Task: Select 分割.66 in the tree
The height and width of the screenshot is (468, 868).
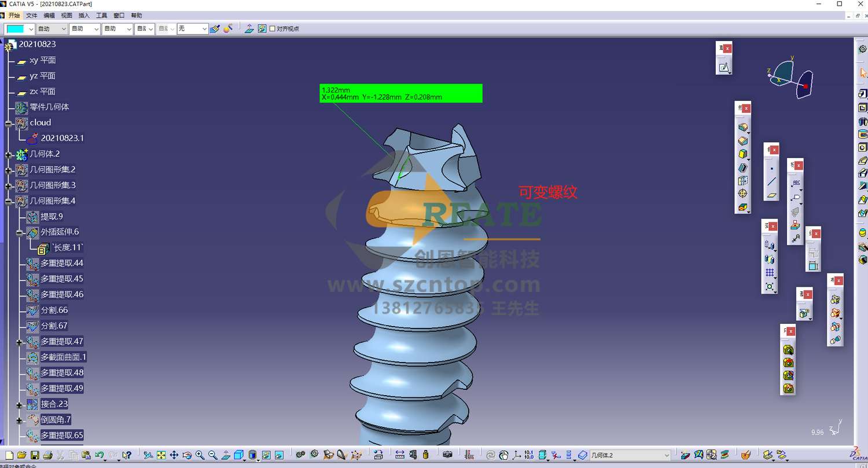Action: (54, 310)
